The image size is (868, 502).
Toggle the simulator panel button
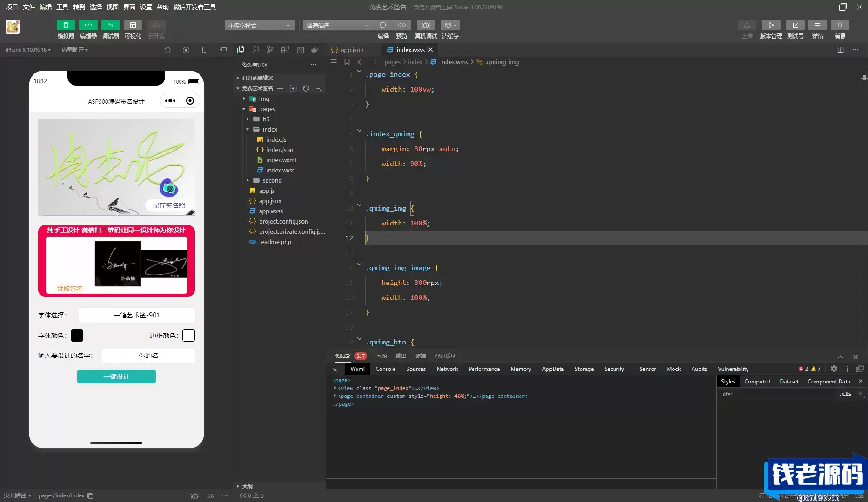tap(66, 25)
